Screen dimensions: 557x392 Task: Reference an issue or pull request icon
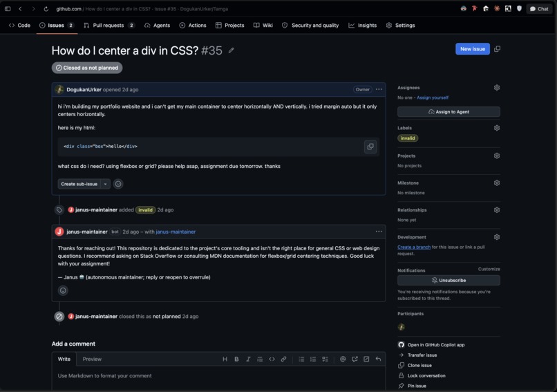[355, 359]
